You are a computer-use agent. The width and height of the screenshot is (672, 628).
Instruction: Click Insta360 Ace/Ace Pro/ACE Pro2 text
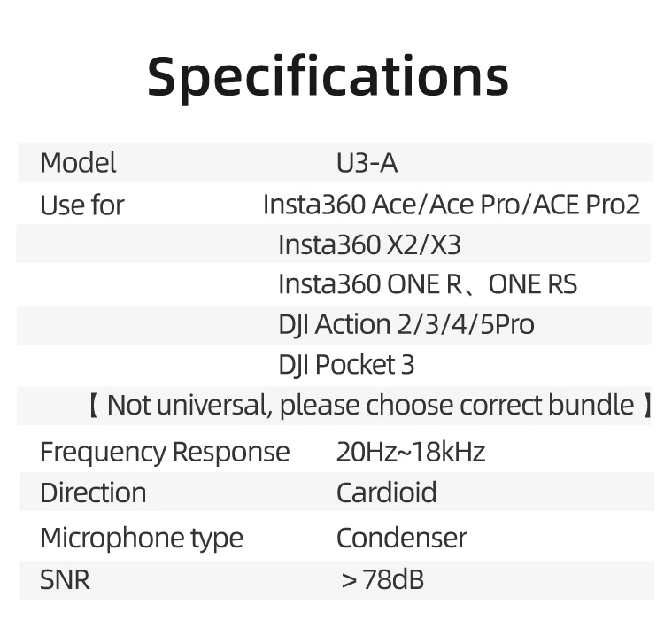point(452,205)
